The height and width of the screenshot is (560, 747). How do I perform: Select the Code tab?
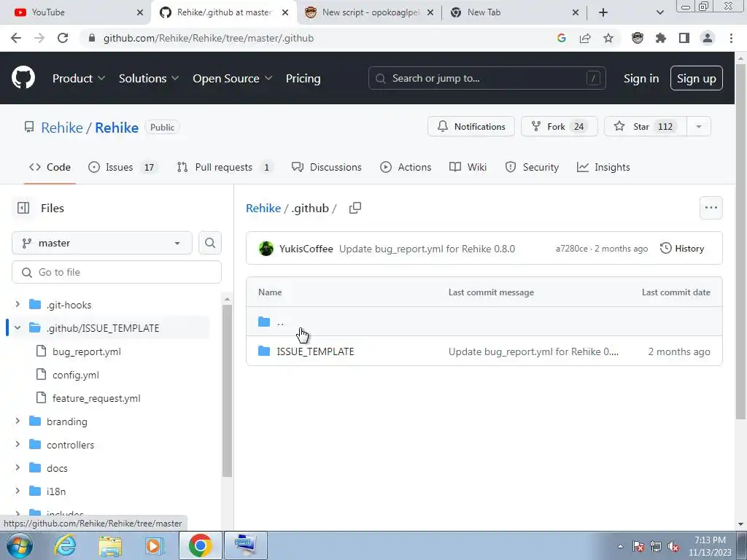pos(50,167)
